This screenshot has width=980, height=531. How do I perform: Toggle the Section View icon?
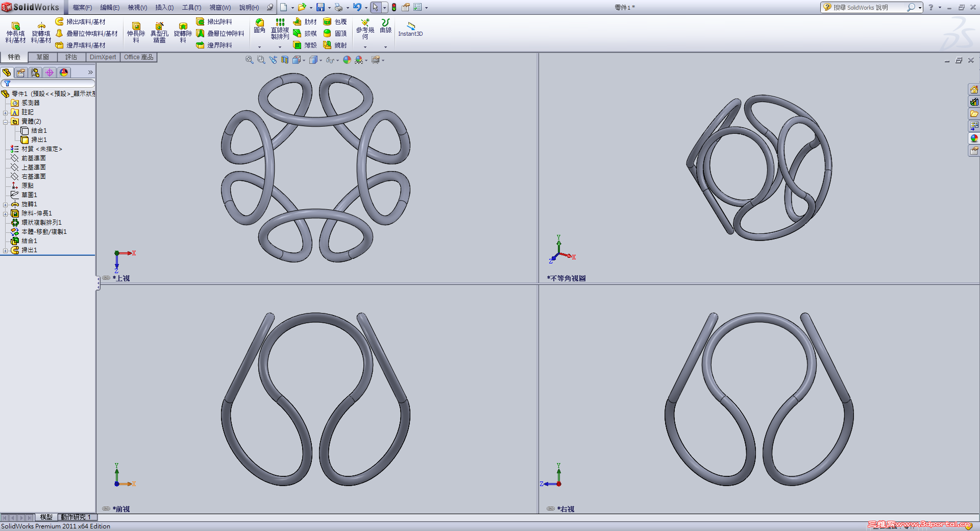click(x=285, y=60)
